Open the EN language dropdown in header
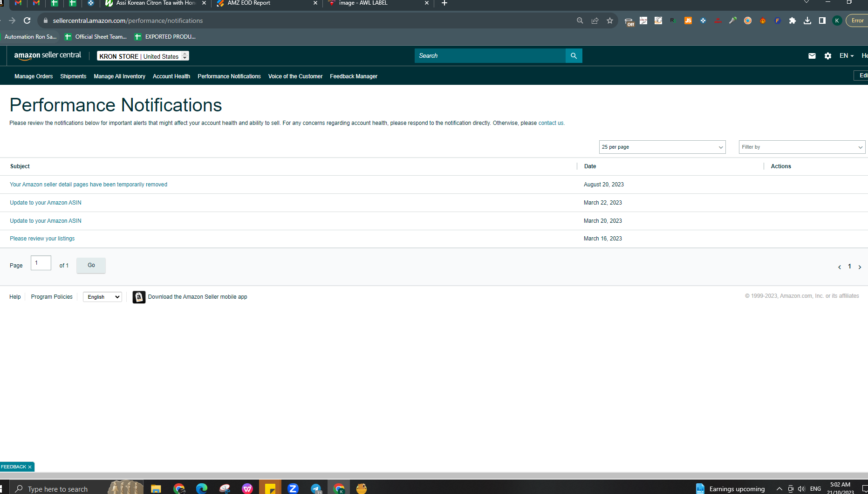This screenshot has width=868, height=494. point(847,56)
